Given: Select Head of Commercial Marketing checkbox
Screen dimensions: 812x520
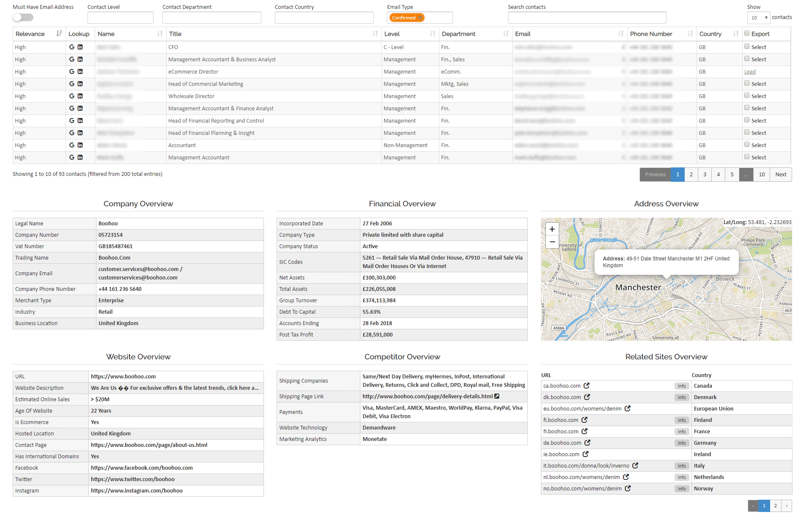Looking at the screenshot, I should tap(747, 83).
